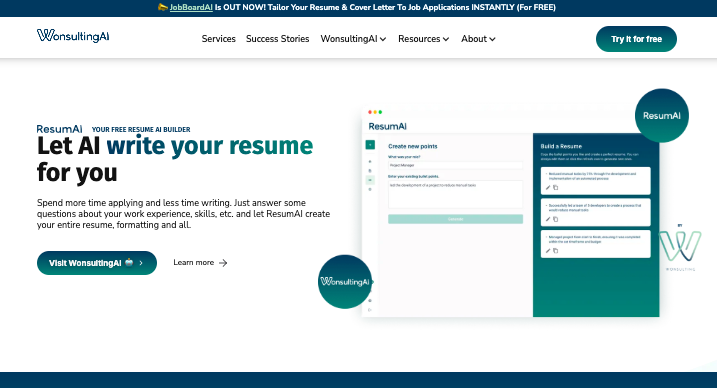Click the ResumAI product screenshot
This screenshot has height=388, width=717.
tap(510, 212)
